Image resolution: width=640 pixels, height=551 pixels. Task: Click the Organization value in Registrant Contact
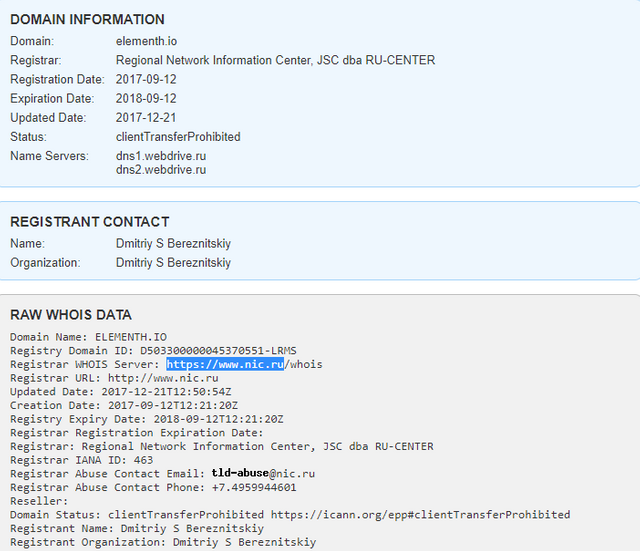coord(173,263)
